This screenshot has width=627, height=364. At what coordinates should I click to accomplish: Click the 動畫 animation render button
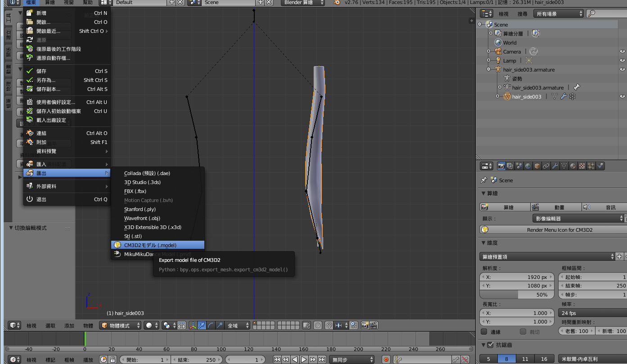[555, 207]
